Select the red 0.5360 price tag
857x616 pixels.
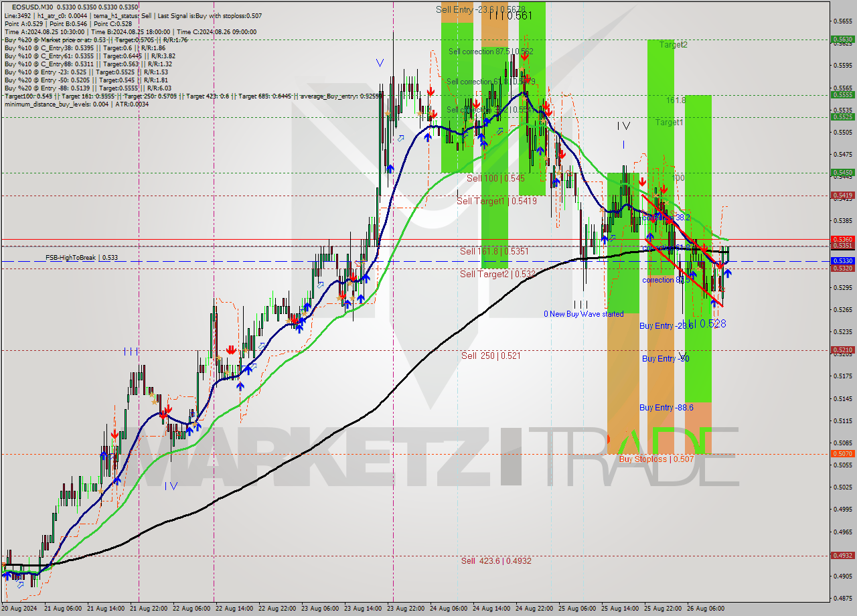[x=842, y=239]
